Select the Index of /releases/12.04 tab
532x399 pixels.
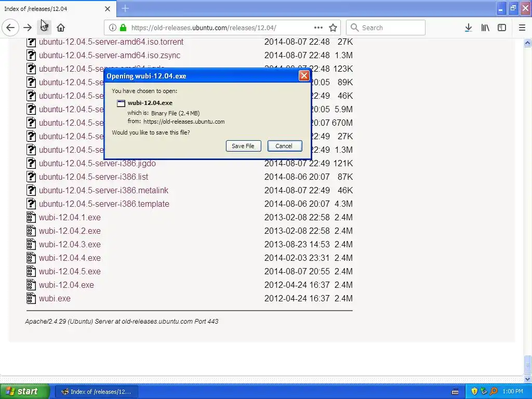[x=58, y=9]
